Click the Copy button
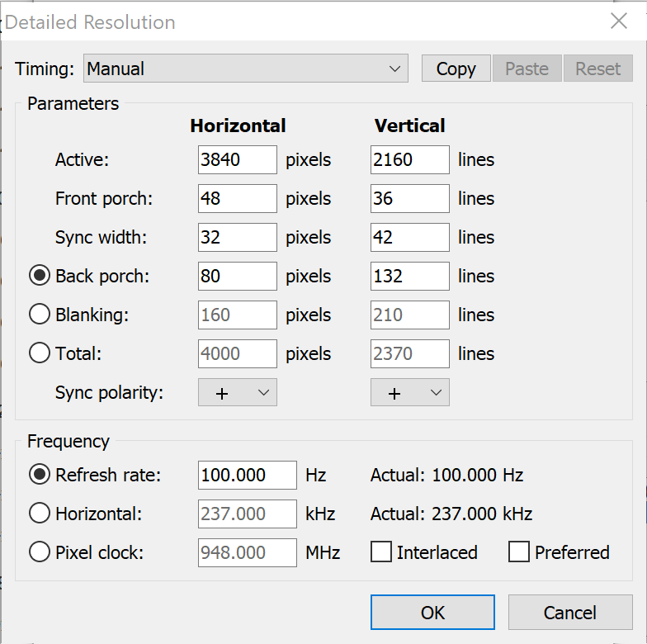Image resolution: width=647 pixels, height=644 pixels. point(456,69)
